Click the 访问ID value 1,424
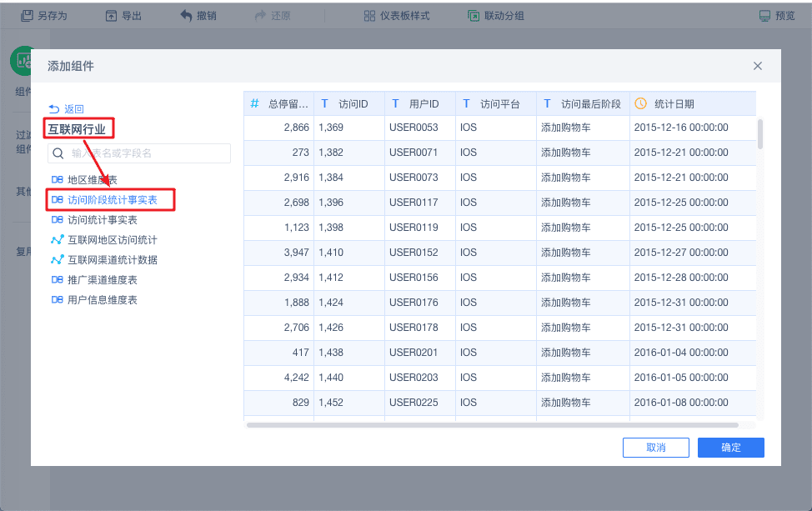This screenshot has height=511, width=812. pyautogui.click(x=331, y=303)
